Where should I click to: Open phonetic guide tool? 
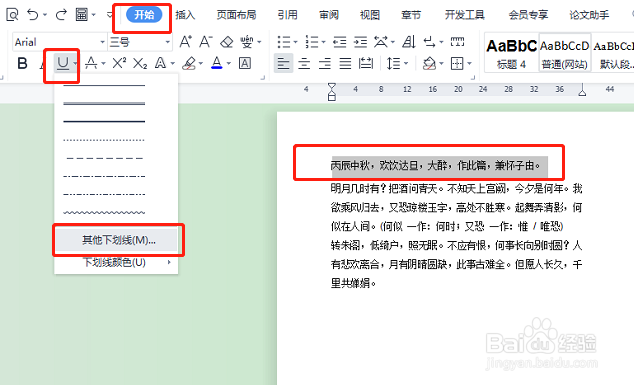(247, 42)
